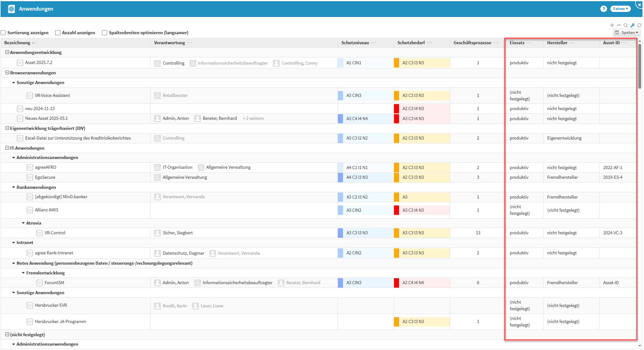Check Spaltenbreiten optimieren (langsamer)
This screenshot has width=644, height=350.
point(104,33)
